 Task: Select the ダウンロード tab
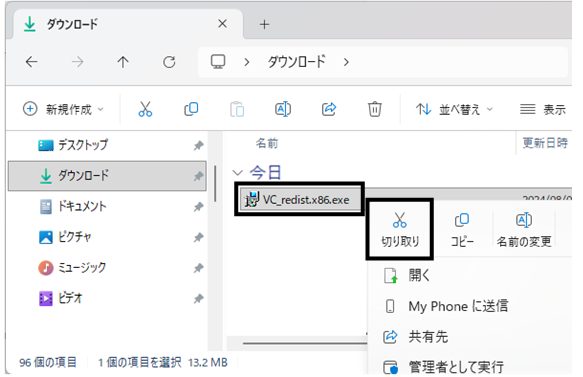click(128, 24)
